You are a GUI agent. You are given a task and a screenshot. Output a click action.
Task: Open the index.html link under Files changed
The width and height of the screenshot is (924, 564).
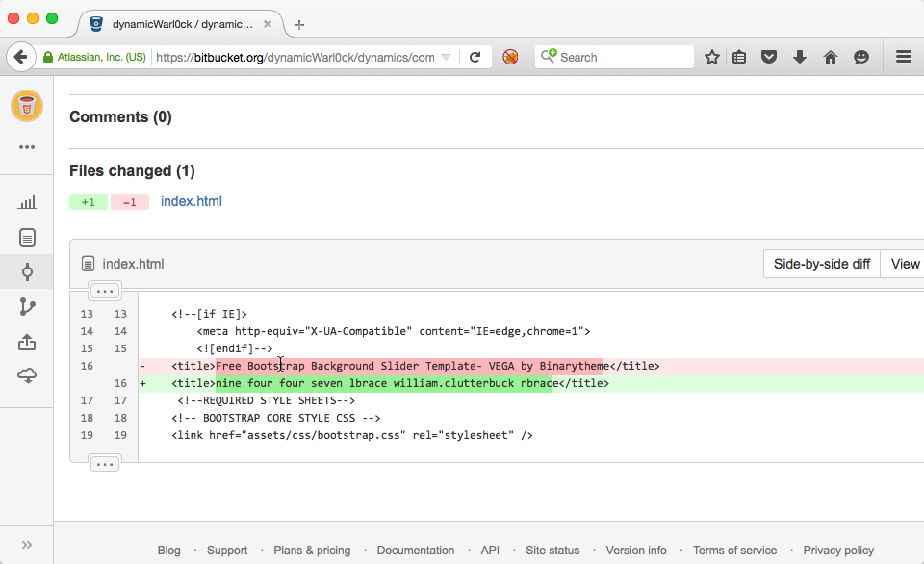[192, 202]
